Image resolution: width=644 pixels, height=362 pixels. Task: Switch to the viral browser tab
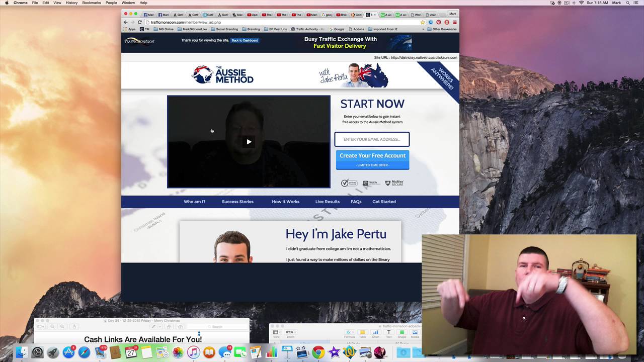pyautogui.click(x=431, y=15)
